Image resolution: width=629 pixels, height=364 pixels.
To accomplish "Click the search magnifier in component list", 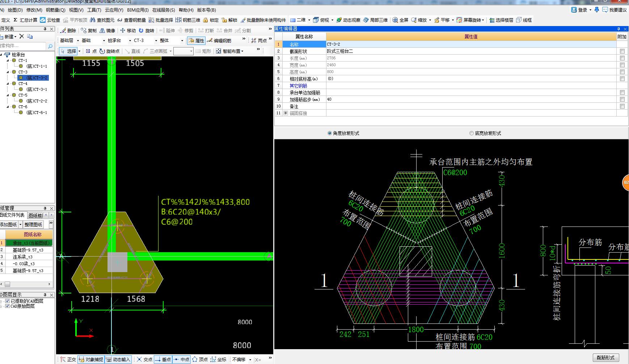I will (50, 46).
